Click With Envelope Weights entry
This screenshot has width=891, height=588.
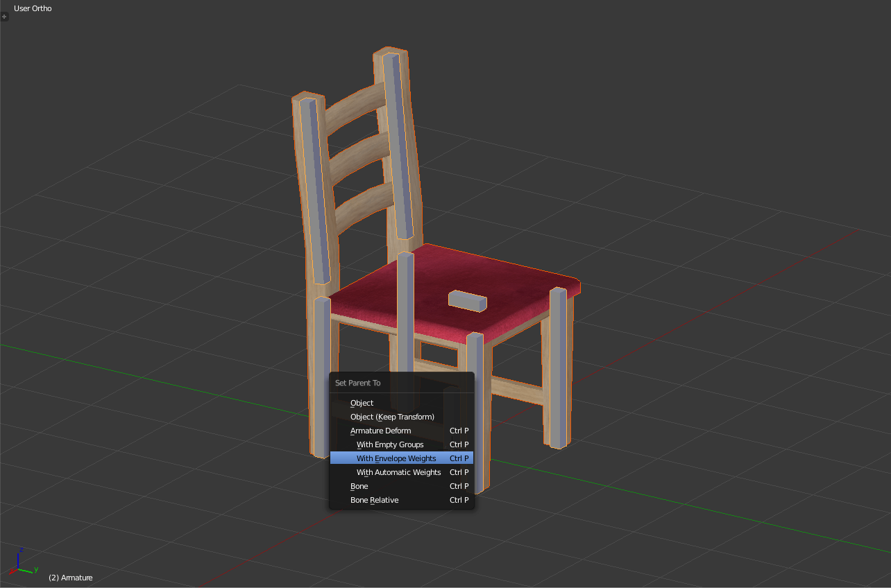point(396,458)
